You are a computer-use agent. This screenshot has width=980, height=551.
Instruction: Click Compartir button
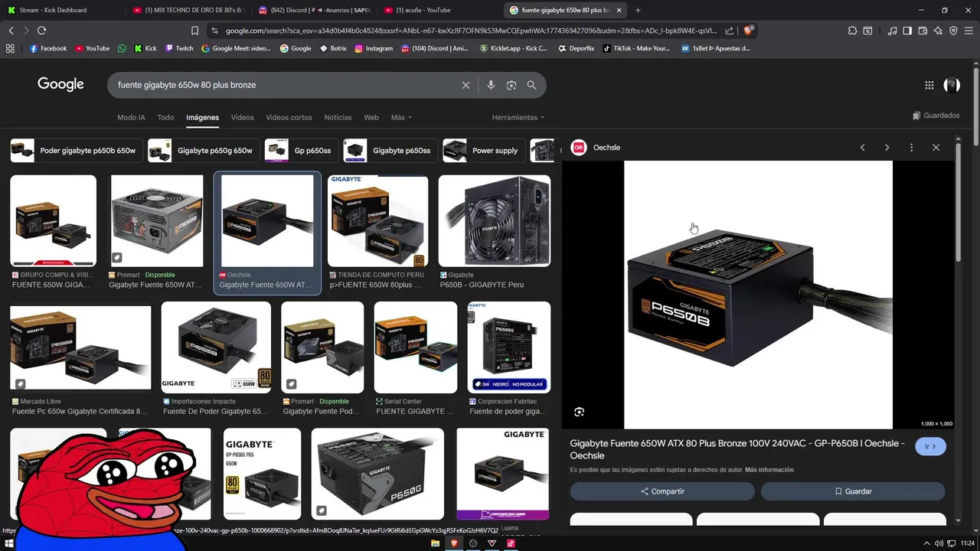click(x=662, y=491)
